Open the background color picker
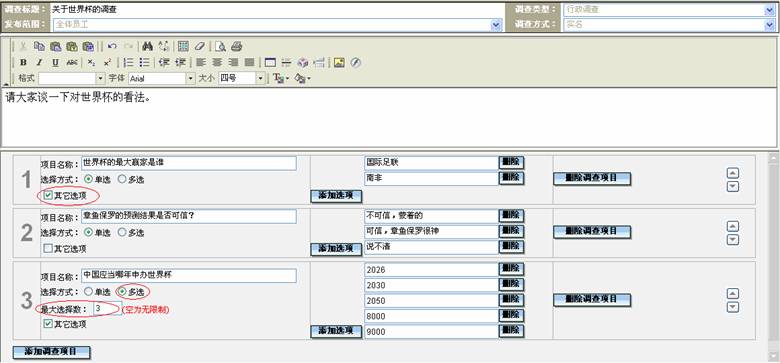 click(x=302, y=78)
